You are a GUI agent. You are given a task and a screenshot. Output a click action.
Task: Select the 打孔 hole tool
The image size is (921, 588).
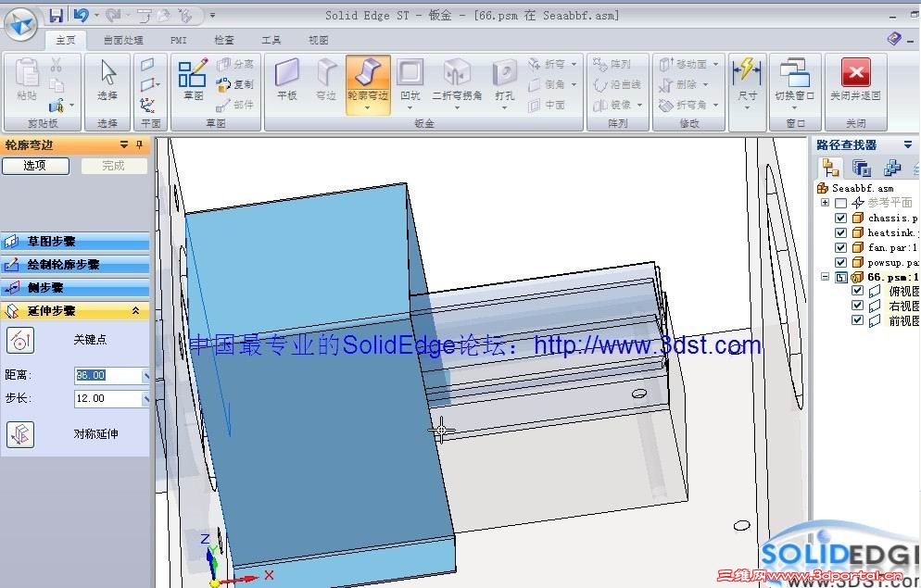505,84
